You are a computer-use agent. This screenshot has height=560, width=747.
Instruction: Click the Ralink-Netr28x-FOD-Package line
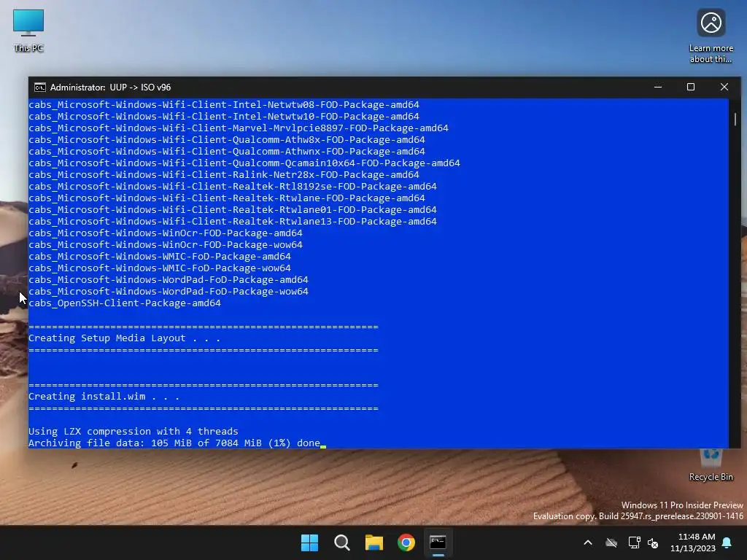coord(224,175)
